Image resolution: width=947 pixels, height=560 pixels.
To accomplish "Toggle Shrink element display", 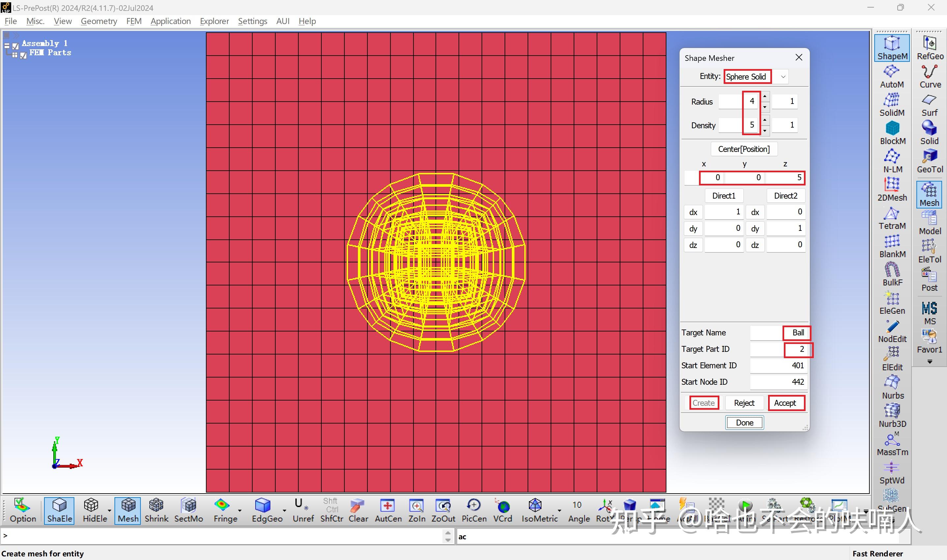I will [x=156, y=511].
